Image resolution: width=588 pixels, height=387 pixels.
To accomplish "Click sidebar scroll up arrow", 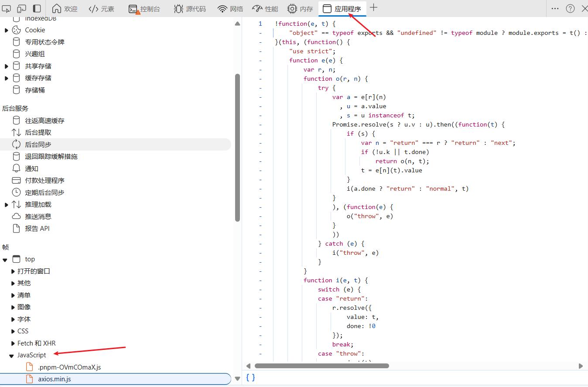I will (237, 24).
